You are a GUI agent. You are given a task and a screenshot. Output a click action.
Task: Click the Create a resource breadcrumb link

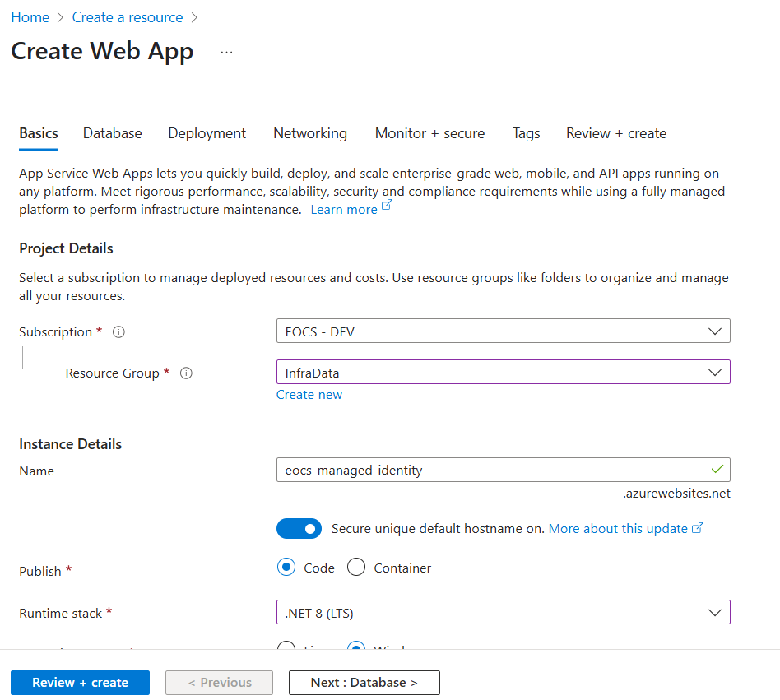click(128, 17)
